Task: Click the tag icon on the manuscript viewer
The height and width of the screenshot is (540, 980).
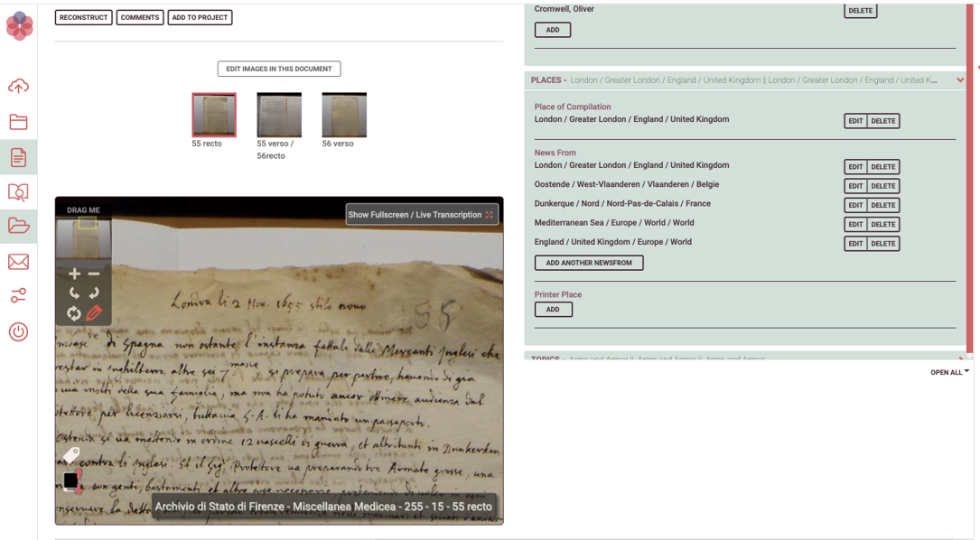Action: pos(71,454)
